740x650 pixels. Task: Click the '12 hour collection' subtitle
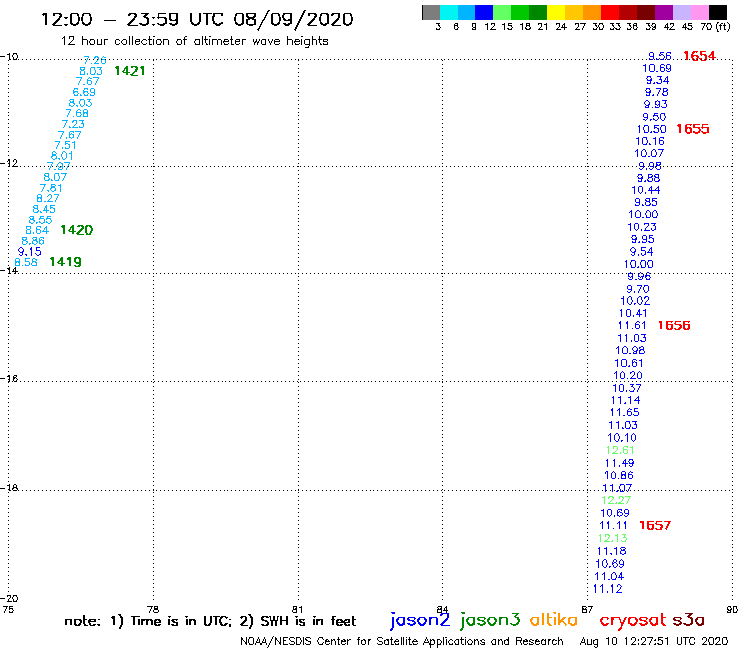[194, 41]
